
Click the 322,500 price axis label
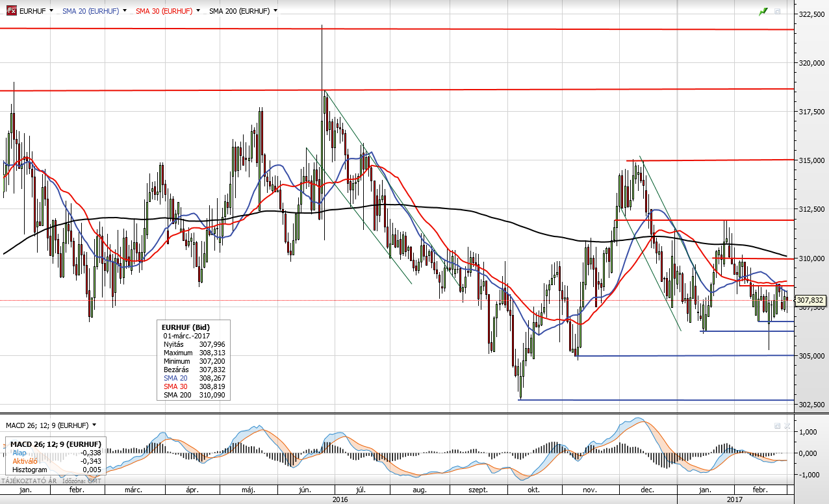click(x=811, y=14)
